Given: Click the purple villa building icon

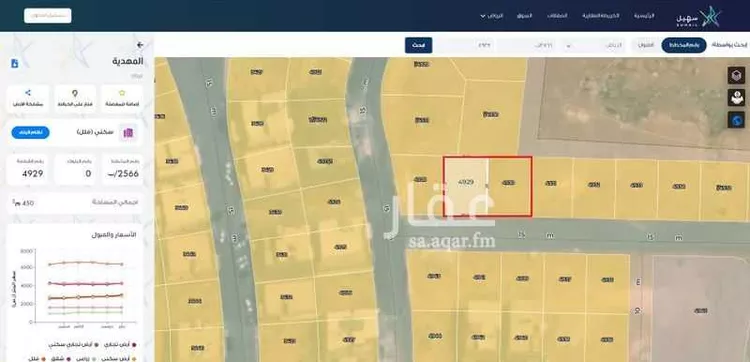Looking at the screenshot, I should click(x=128, y=133).
